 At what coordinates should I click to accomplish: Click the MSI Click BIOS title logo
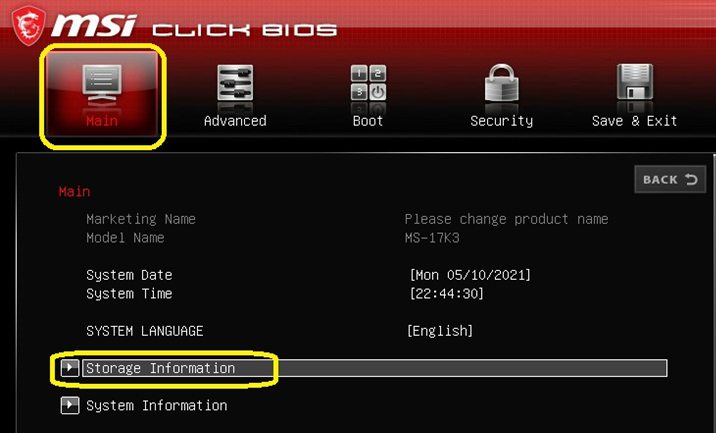(x=194, y=27)
